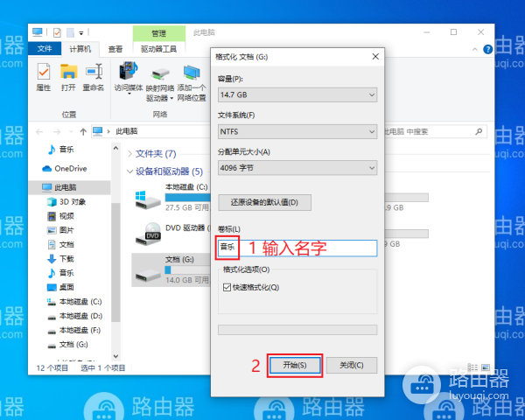This screenshot has height=420, width=525.
Task: Switch to details view icon in status bar
Action: (x=472, y=367)
